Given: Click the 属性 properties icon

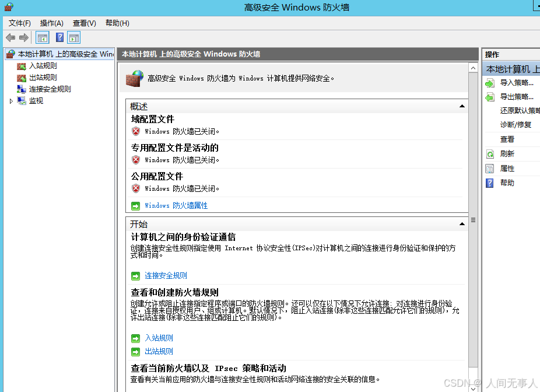Looking at the screenshot, I should (x=490, y=169).
